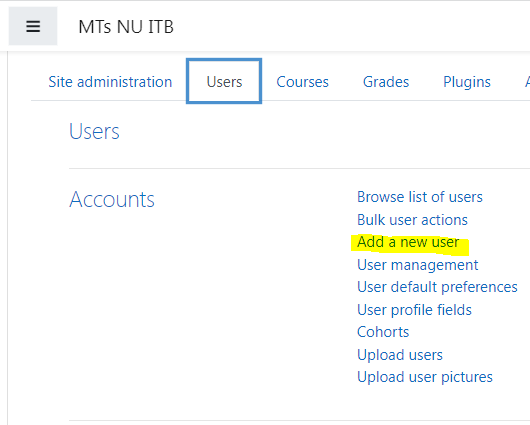Click the Users section heading
Screen dimensions: 530x425
coord(94,131)
